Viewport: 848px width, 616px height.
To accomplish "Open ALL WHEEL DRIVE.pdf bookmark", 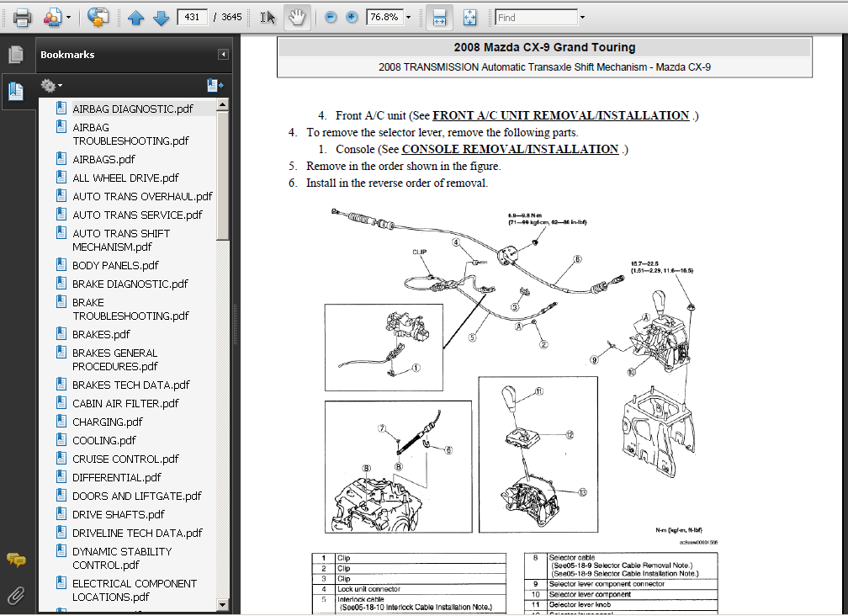I will tap(125, 178).
